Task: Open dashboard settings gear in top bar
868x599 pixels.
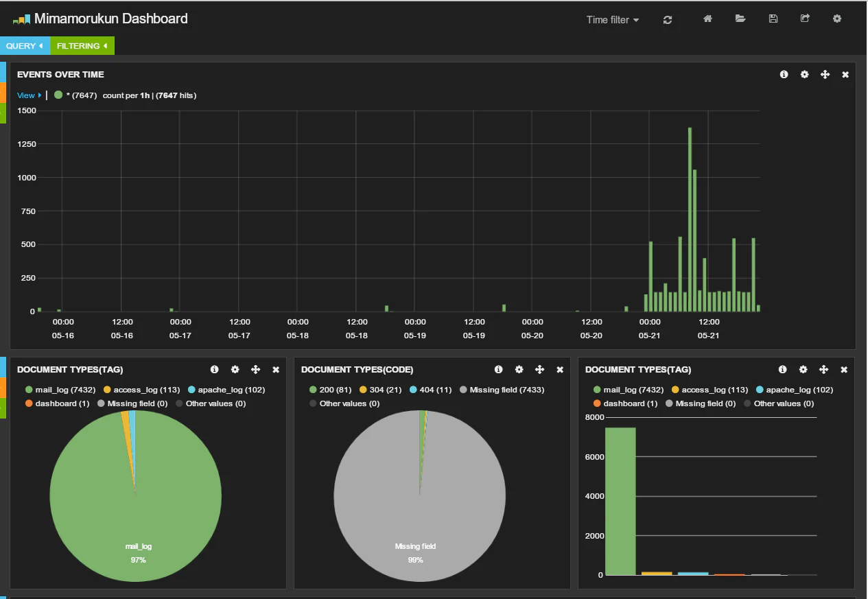Action: (x=837, y=19)
